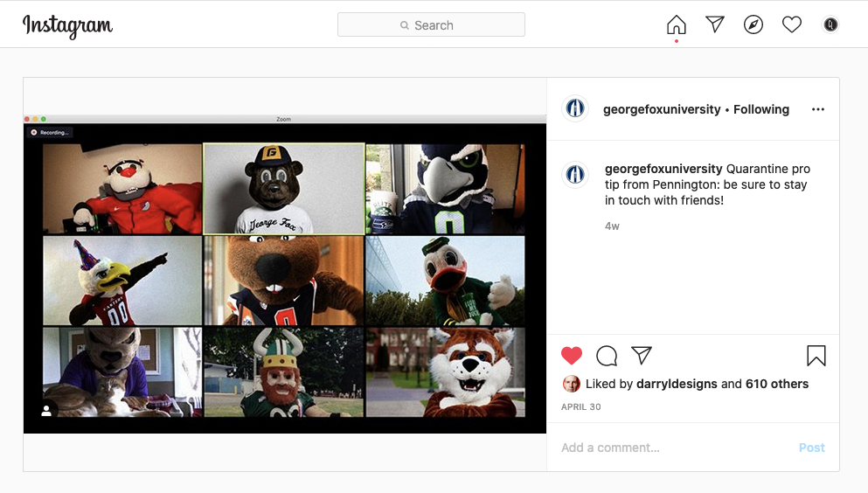The height and width of the screenshot is (493, 868).
Task: Click the eagle mascot with party hat
Action: (122, 281)
